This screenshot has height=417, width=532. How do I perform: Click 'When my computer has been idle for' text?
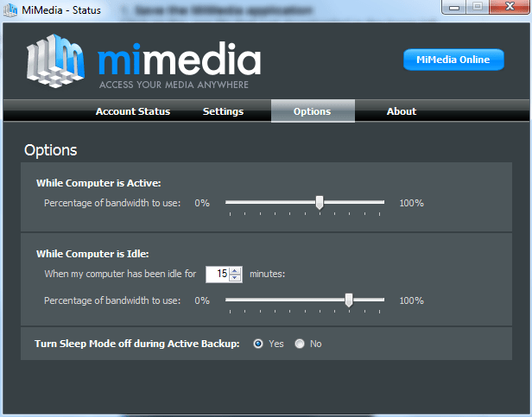pos(120,274)
